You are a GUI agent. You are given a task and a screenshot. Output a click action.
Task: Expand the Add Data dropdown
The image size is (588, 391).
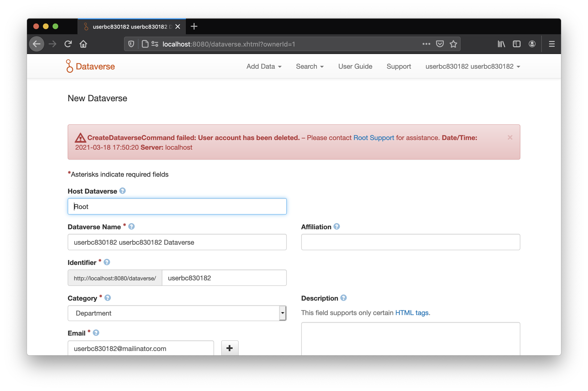coord(264,67)
